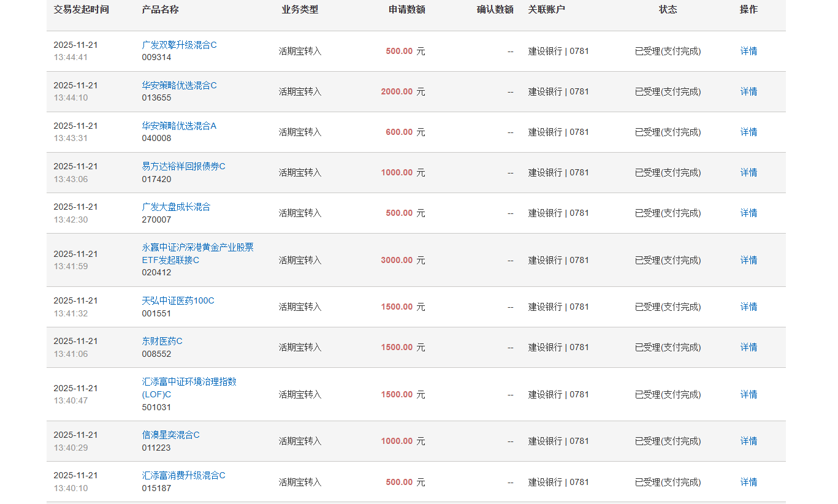The height and width of the screenshot is (504, 838).
Task: Open fund link 华安策略优选混合A
Action: coord(179,126)
